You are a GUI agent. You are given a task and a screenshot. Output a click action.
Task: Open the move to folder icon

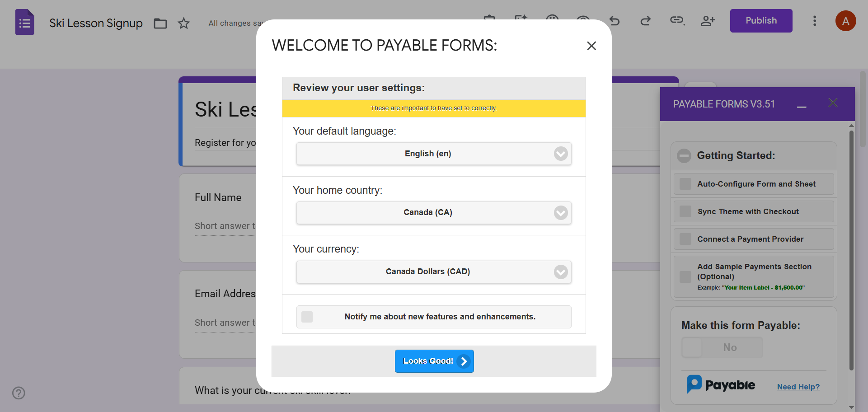160,23
